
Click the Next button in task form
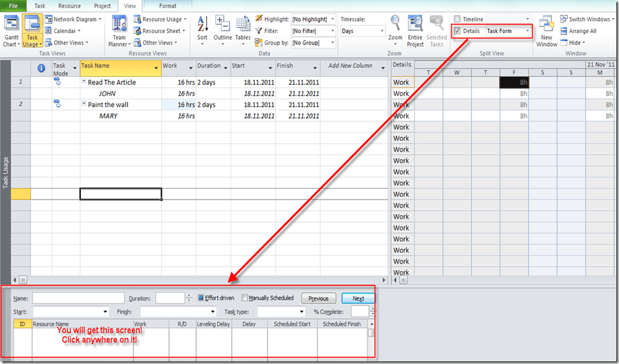click(358, 298)
